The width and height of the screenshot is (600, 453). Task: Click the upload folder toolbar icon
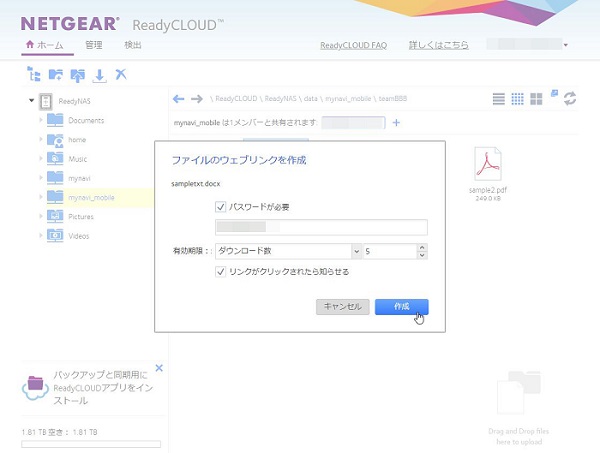tap(78, 75)
